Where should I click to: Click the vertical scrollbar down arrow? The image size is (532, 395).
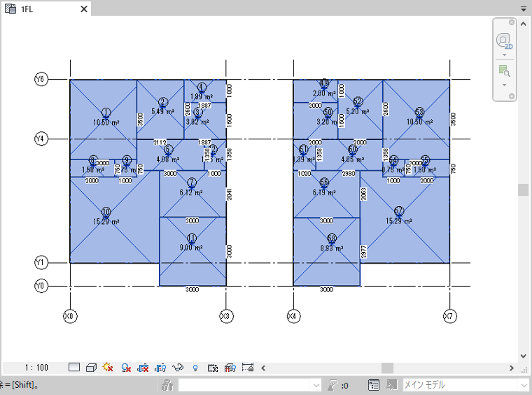(523, 356)
